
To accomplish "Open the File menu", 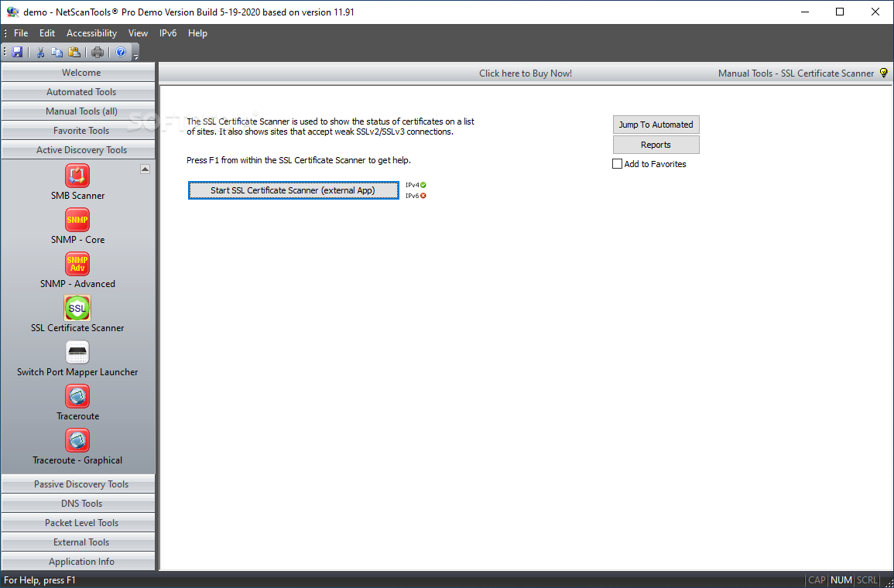I will pos(21,33).
